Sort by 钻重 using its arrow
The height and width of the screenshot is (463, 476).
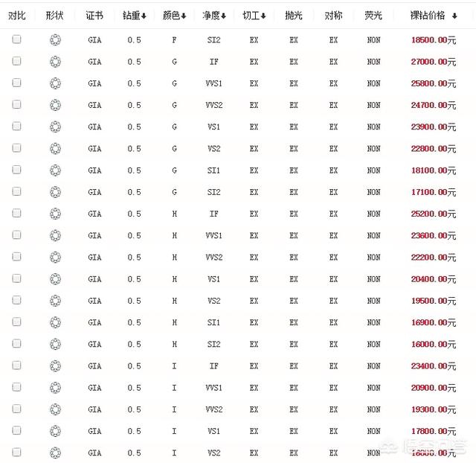click(x=144, y=16)
